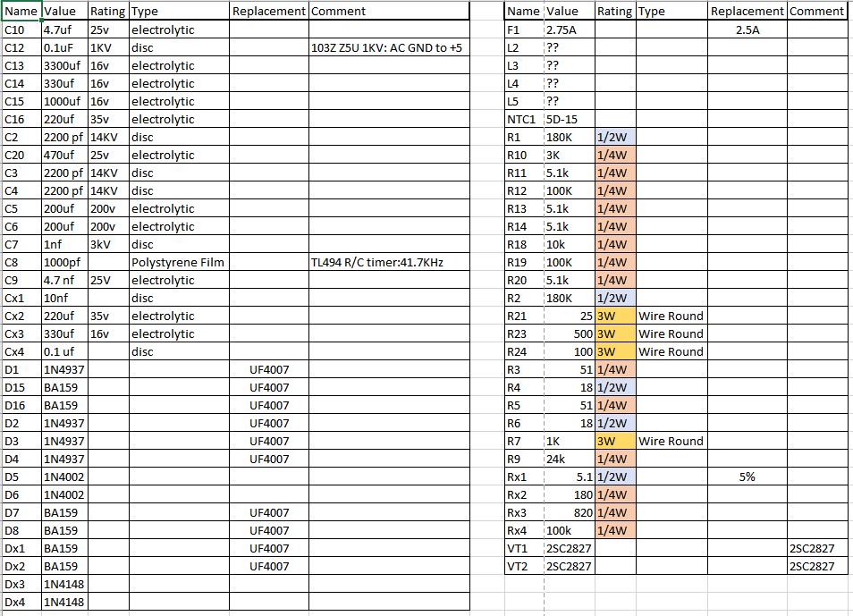Select the 1K value for R7
Viewport: 853px width, 616px height.
coord(570,442)
